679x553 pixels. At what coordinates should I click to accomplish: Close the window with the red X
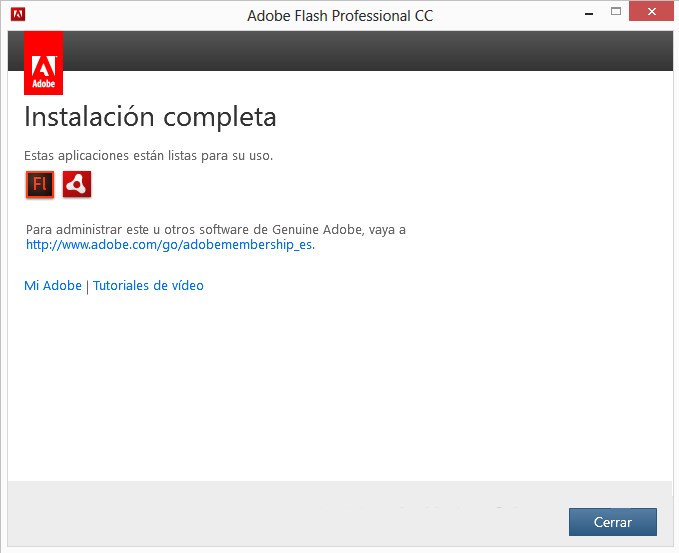coord(651,12)
